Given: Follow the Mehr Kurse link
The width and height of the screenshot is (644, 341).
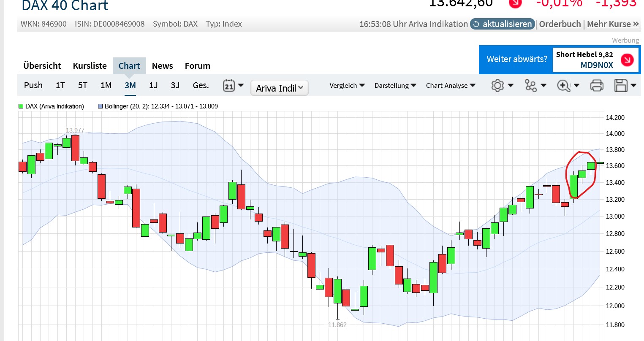Looking at the screenshot, I should (x=612, y=24).
